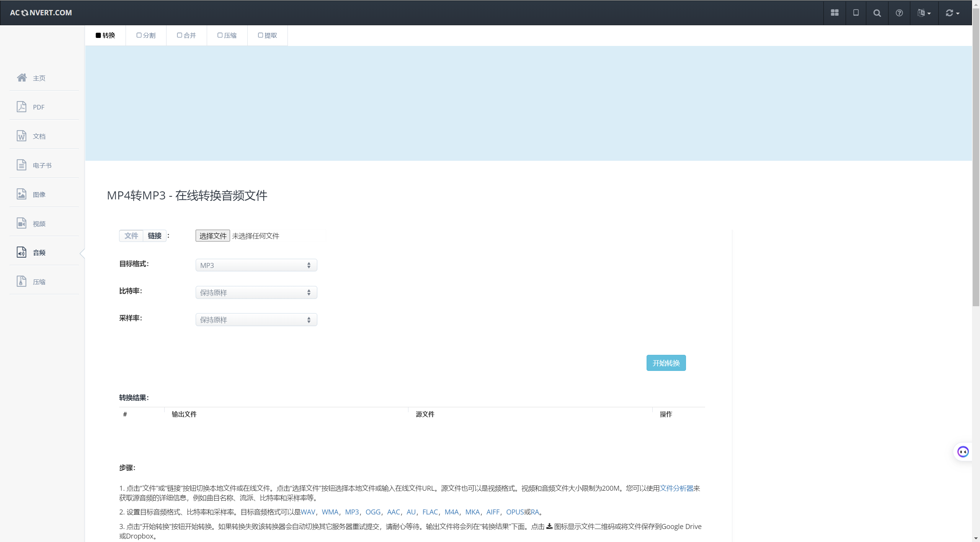Open the language selector dropdown icon
980x542 pixels.
click(924, 13)
